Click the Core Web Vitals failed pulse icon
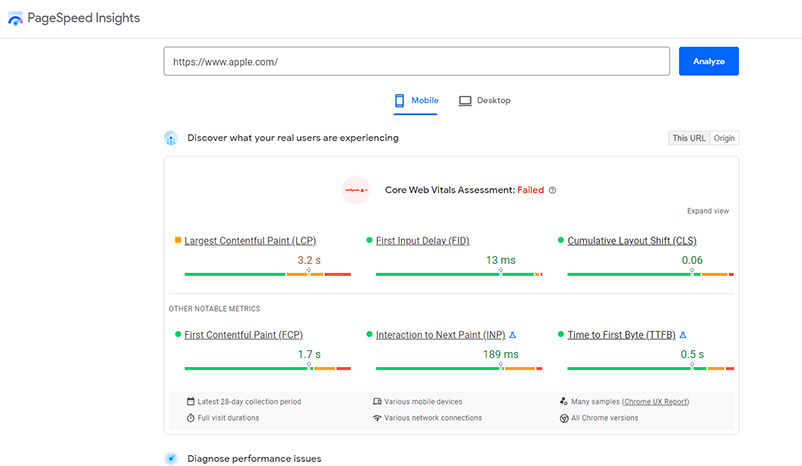802x466 pixels. [356, 190]
